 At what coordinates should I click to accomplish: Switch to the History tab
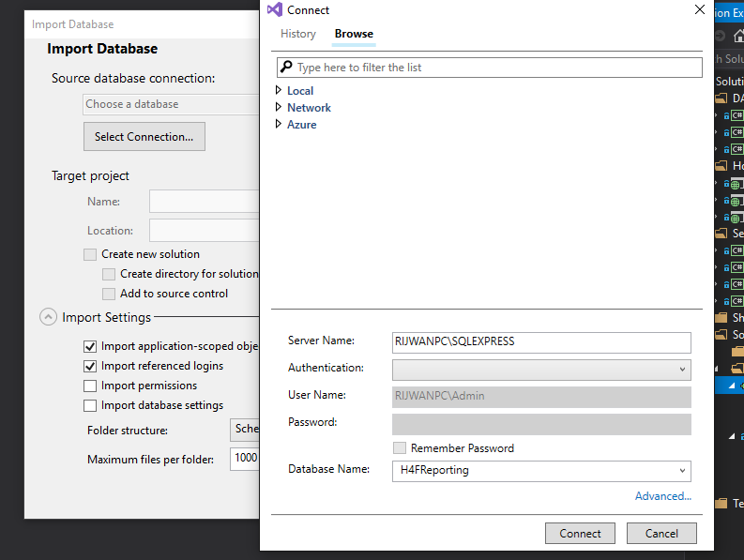click(298, 34)
